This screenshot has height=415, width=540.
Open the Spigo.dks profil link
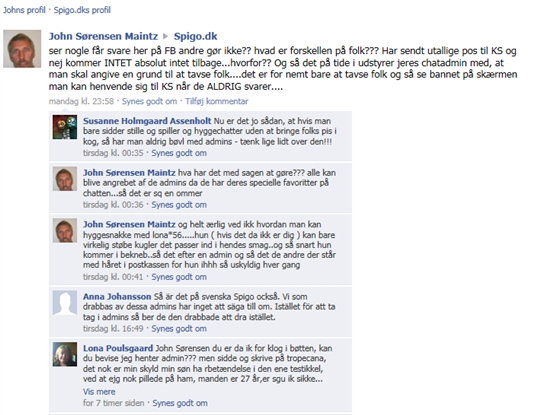(x=82, y=10)
